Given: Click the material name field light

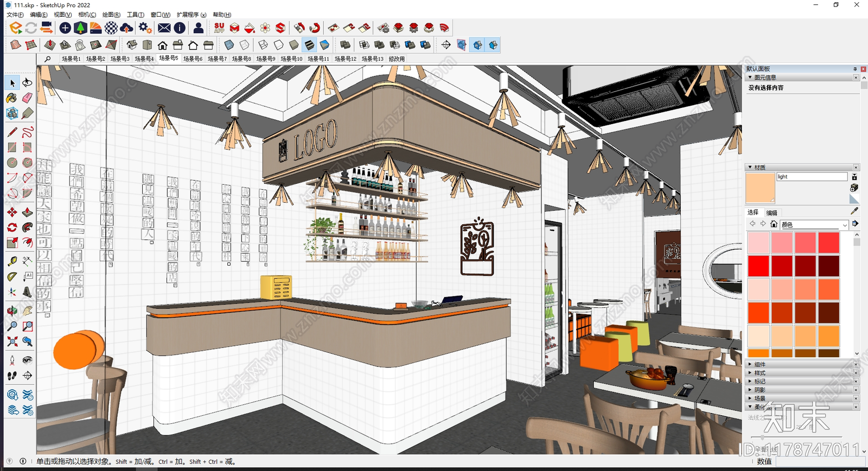Looking at the screenshot, I should [x=812, y=177].
